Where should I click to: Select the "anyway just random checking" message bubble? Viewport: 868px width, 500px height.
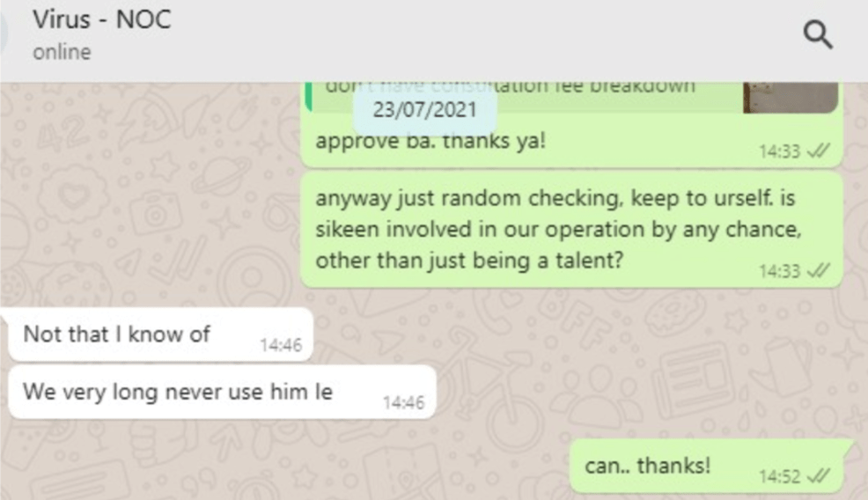pos(571,229)
